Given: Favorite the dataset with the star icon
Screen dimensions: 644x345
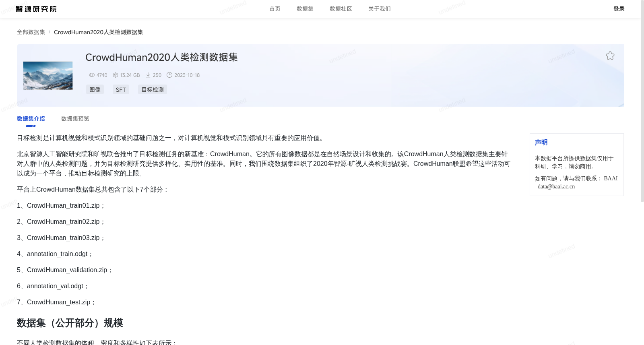Looking at the screenshot, I should click(610, 56).
